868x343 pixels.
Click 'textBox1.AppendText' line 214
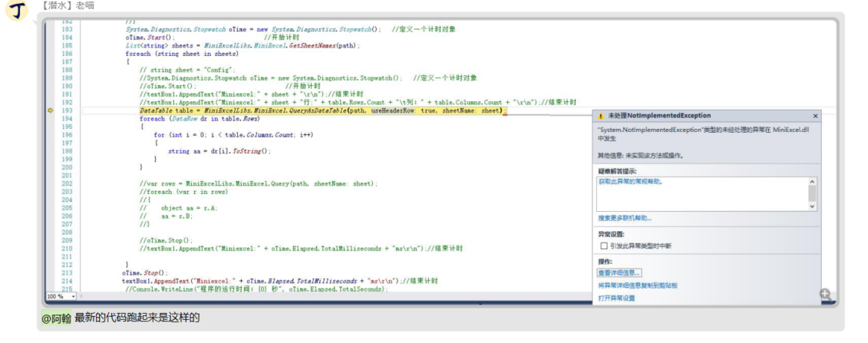280,281
